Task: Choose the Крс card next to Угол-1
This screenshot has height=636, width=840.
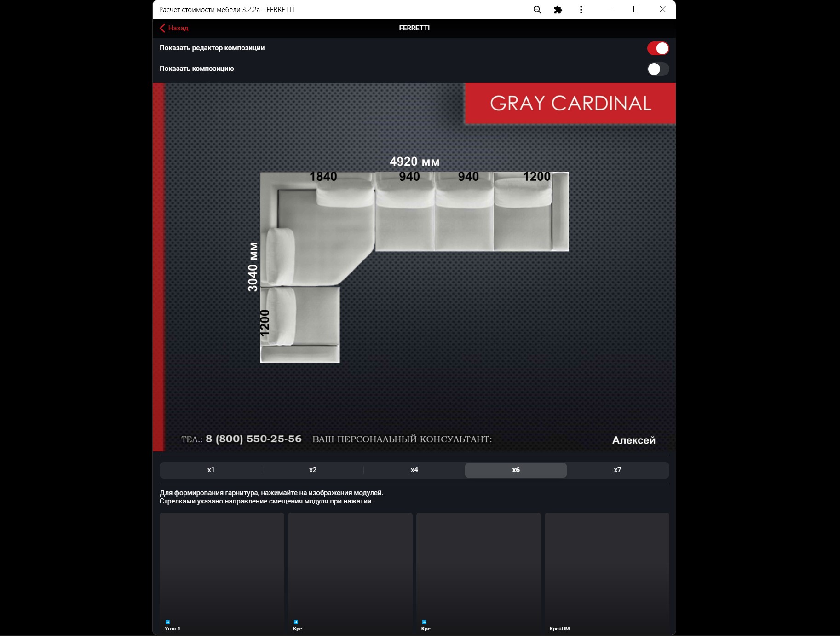Action: pos(350,573)
